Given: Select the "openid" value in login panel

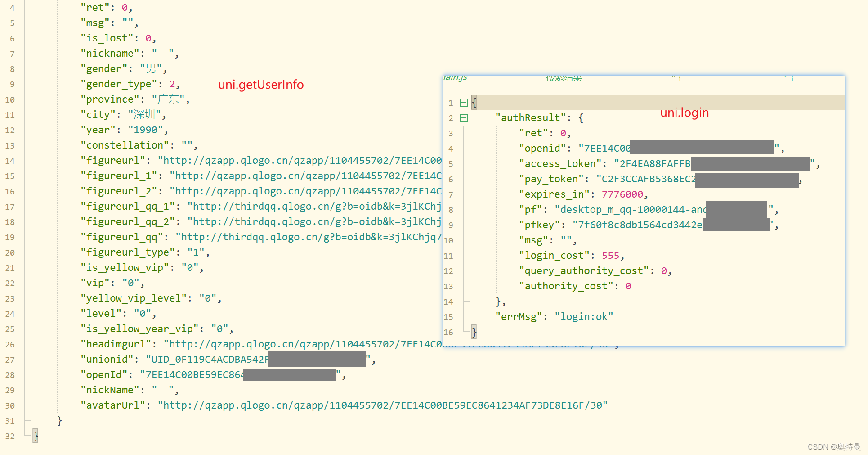Looking at the screenshot, I should 679,149.
